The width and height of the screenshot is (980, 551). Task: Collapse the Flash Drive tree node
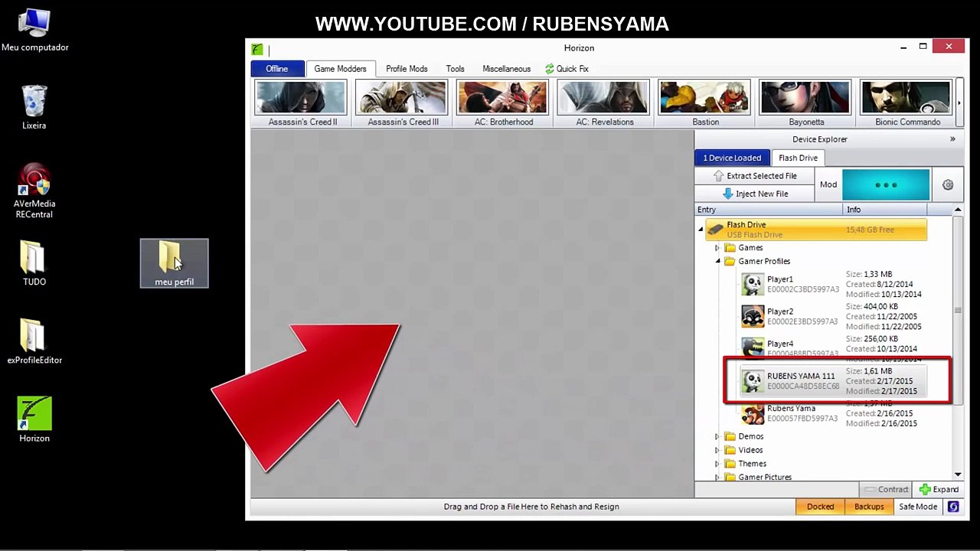[701, 230]
